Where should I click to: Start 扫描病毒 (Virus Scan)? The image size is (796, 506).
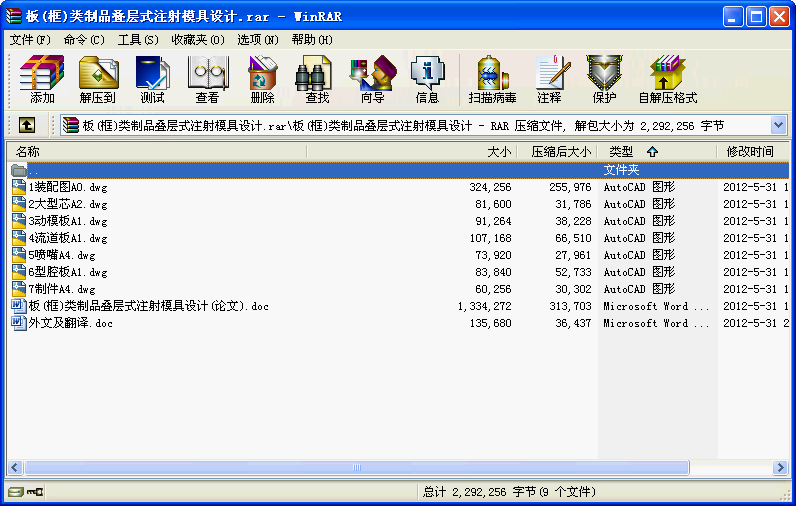pyautogui.click(x=493, y=80)
